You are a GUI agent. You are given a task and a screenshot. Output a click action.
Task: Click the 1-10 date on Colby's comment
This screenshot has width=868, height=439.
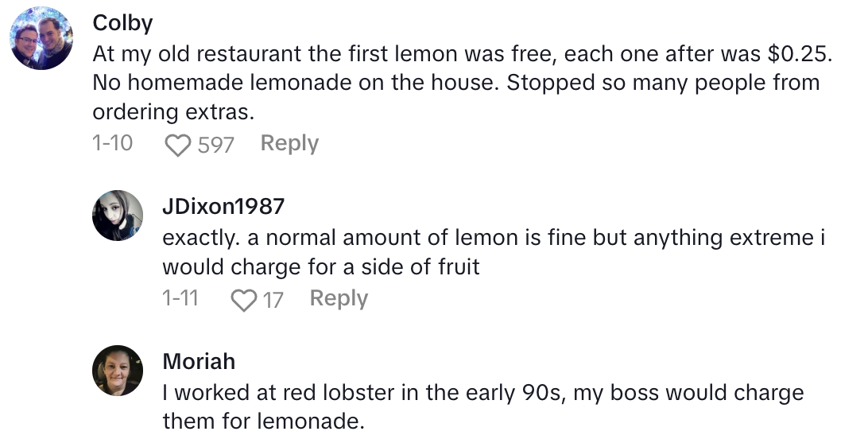point(113,144)
